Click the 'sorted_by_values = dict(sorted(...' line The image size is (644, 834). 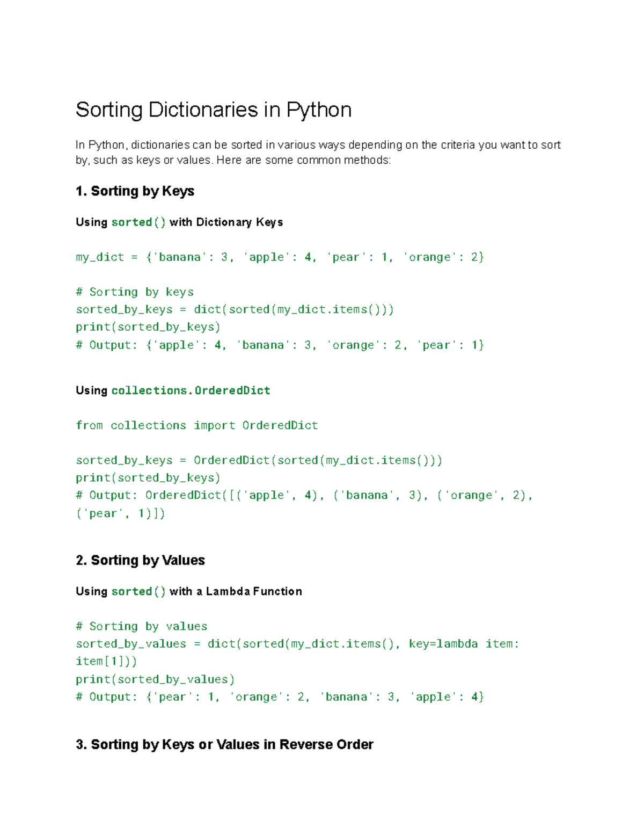pos(297,644)
